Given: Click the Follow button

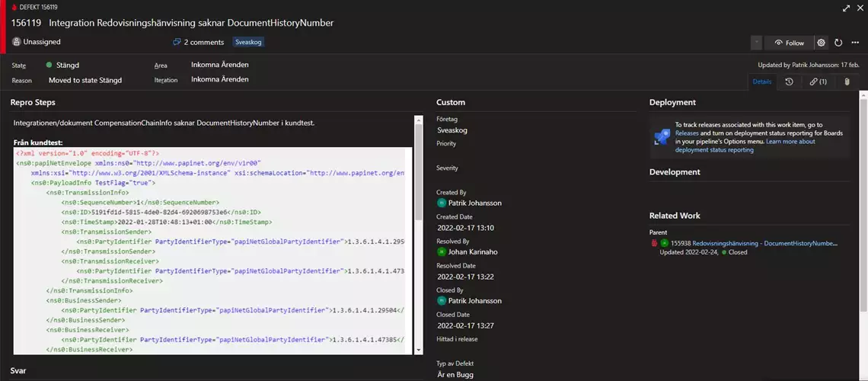Looking at the screenshot, I should click(789, 43).
